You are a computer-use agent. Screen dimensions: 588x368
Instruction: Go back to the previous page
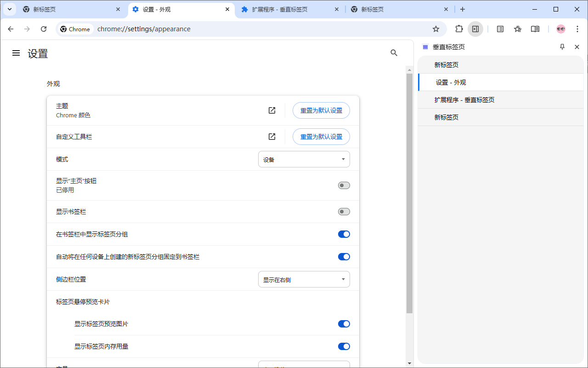pos(11,29)
